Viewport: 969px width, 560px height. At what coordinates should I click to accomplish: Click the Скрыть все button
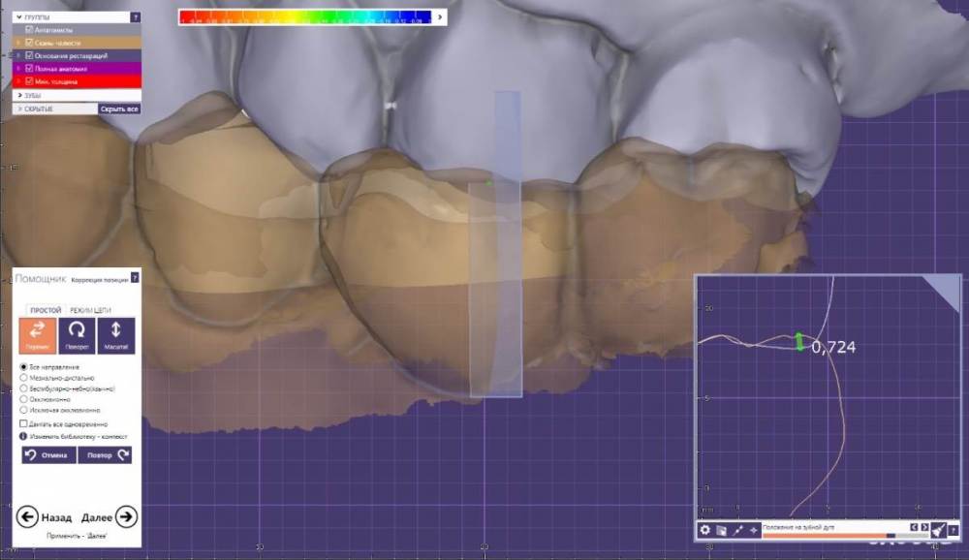(119, 109)
